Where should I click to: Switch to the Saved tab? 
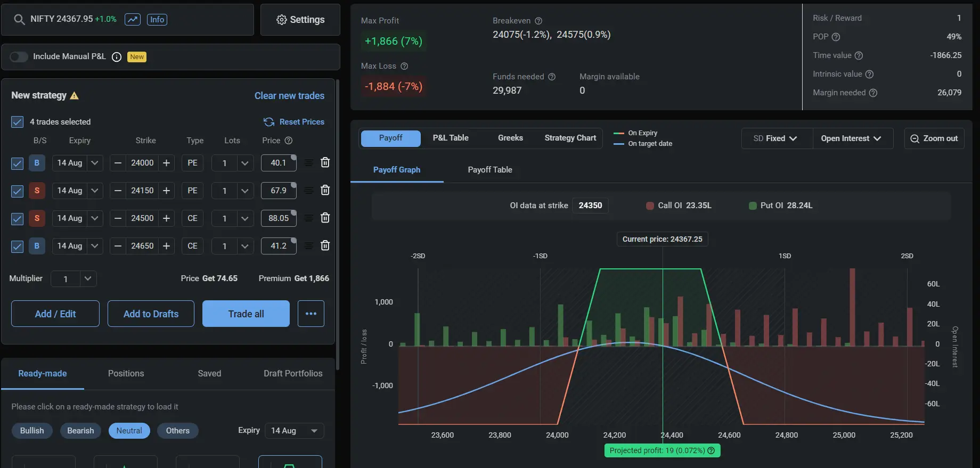coord(209,374)
